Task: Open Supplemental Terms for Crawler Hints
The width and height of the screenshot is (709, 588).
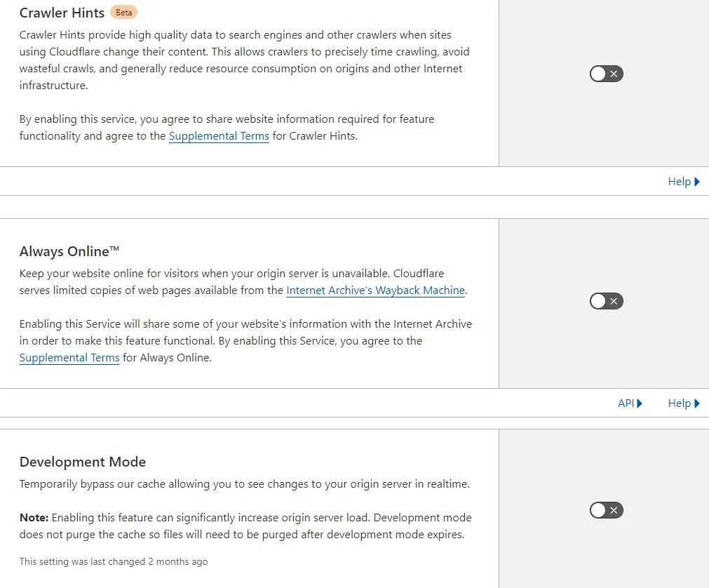Action: (219, 135)
